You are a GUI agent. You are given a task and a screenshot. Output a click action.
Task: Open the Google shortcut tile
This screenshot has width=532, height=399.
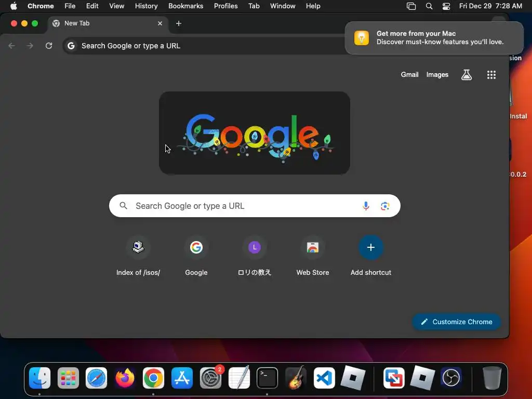pos(196,256)
